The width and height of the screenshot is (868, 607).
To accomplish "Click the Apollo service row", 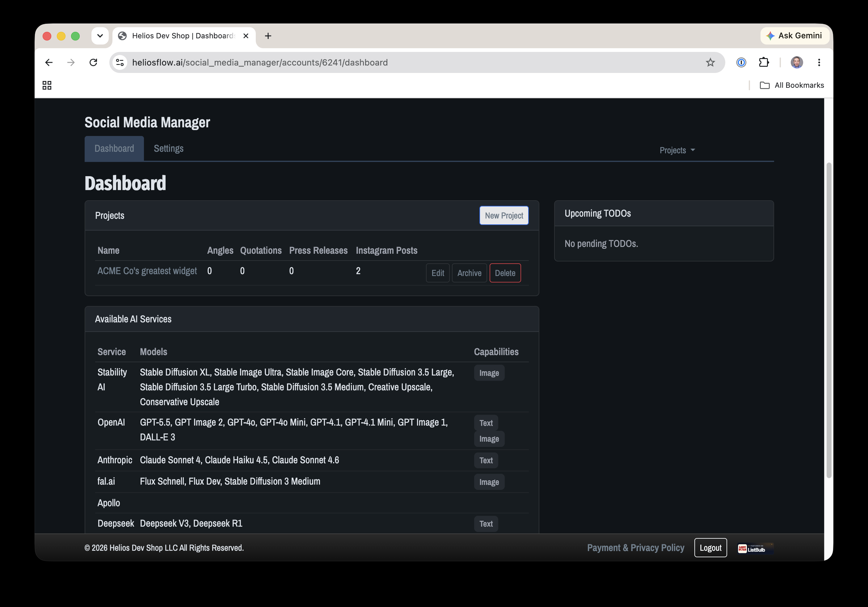I will pyautogui.click(x=311, y=503).
